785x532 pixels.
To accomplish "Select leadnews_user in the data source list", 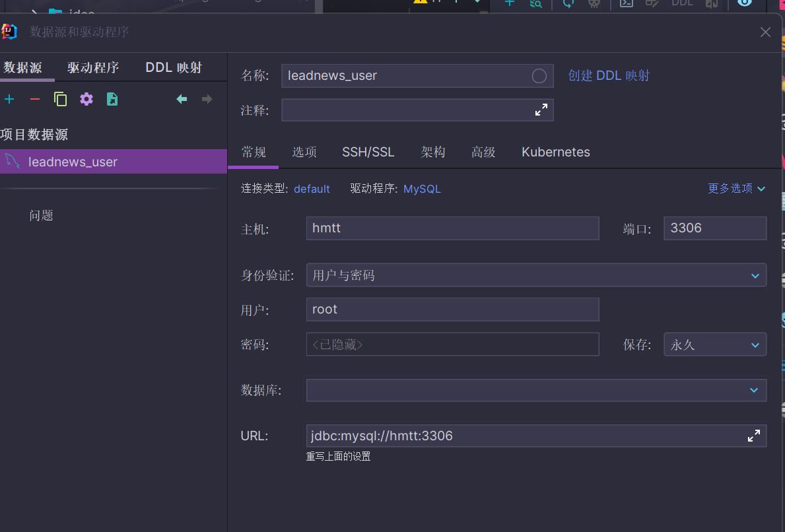I will pos(113,162).
